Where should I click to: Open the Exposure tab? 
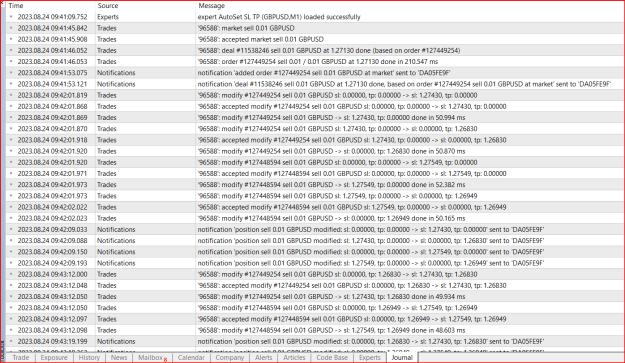click(x=54, y=357)
